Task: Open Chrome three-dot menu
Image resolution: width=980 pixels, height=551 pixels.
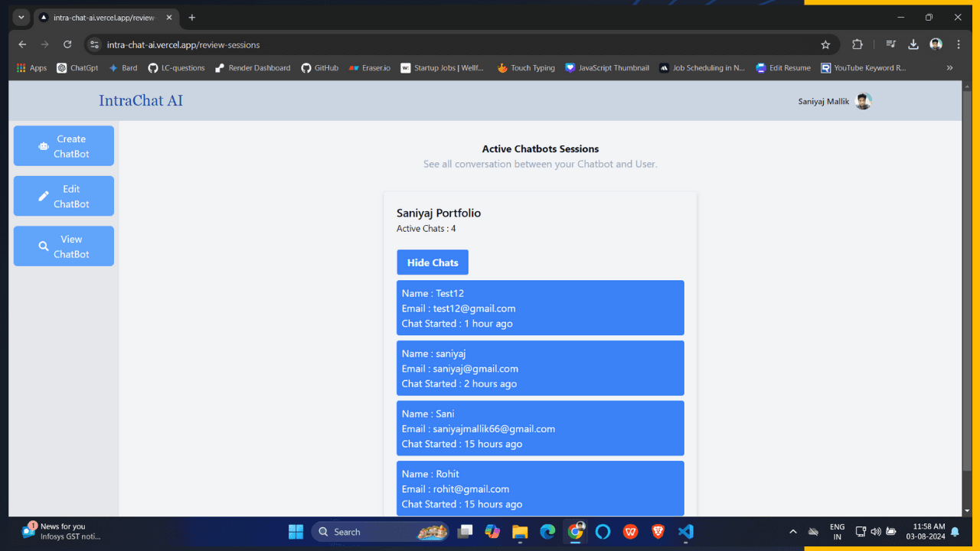Action: coord(959,44)
